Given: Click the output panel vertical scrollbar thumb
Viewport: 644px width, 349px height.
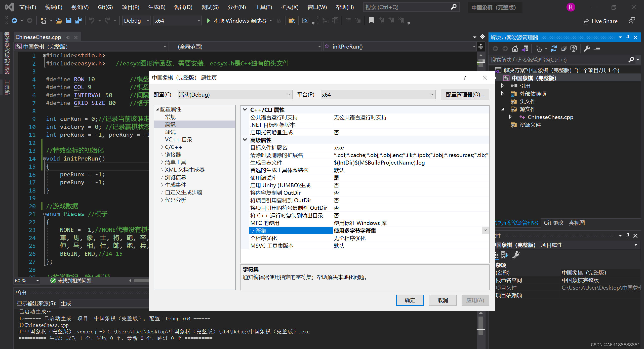Looking at the screenshot, I should coord(480,325).
